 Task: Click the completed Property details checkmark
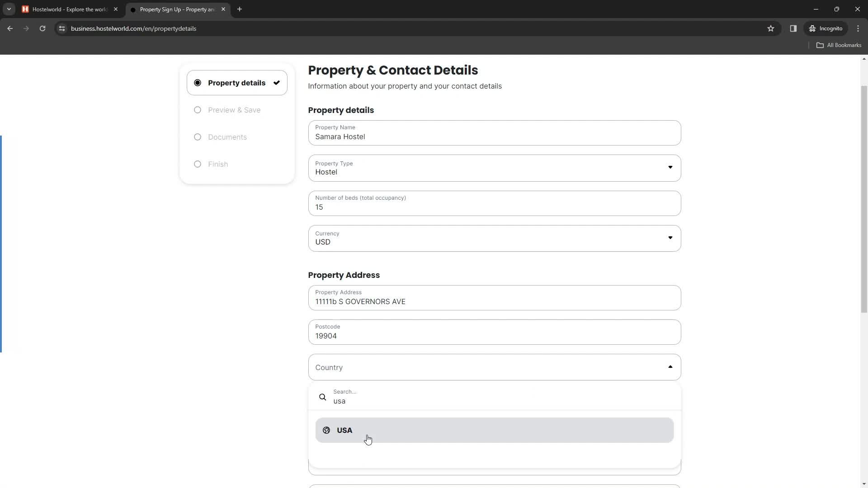tap(277, 83)
